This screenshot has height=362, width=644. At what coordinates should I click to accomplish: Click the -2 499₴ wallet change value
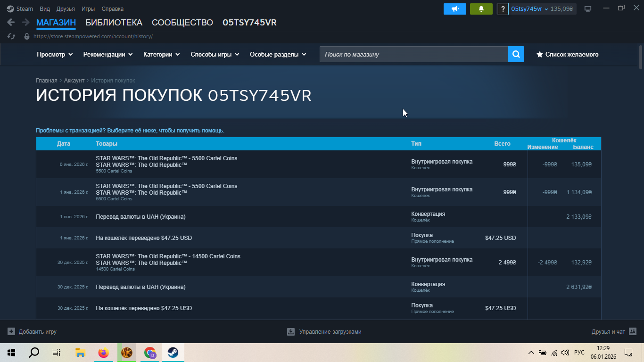click(547, 263)
